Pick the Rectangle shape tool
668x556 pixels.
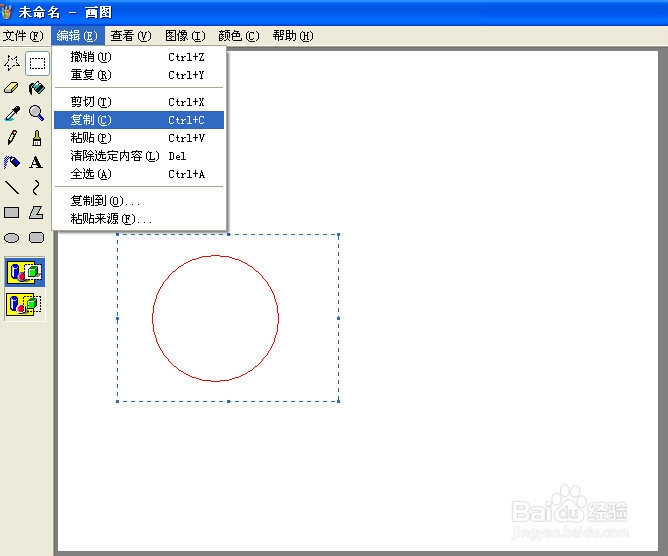click(12, 212)
